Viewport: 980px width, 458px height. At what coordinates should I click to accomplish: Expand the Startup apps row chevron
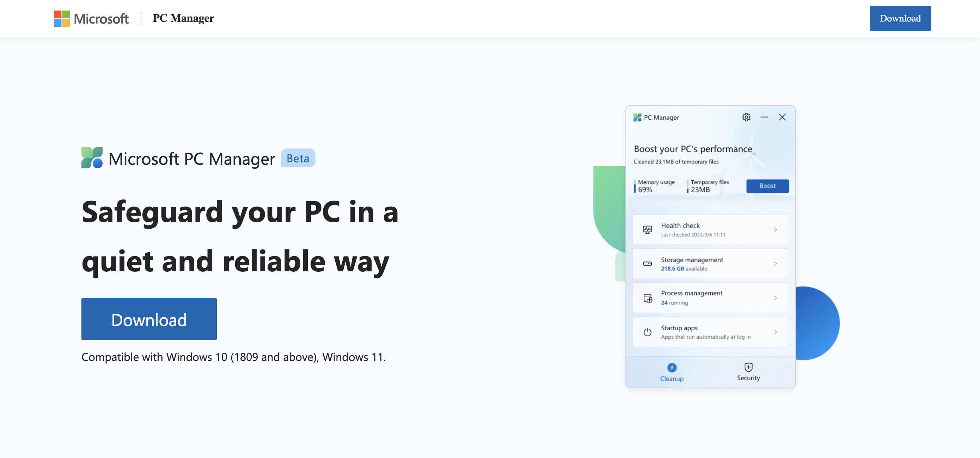[776, 332]
